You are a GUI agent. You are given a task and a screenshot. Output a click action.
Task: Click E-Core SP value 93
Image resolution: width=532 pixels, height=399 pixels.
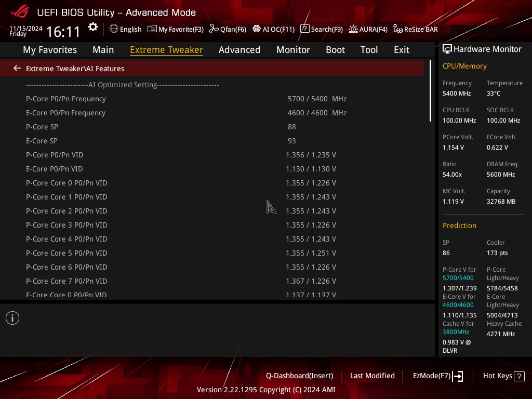coord(292,141)
